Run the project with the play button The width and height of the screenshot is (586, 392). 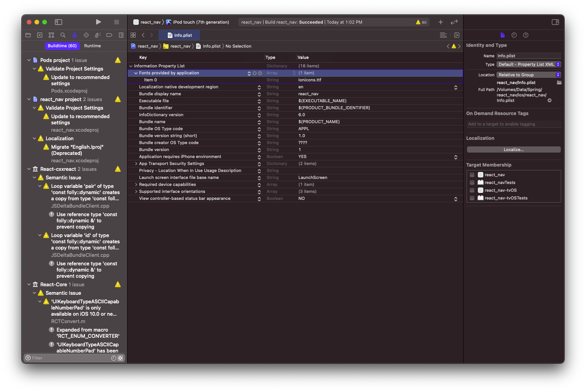coord(98,22)
